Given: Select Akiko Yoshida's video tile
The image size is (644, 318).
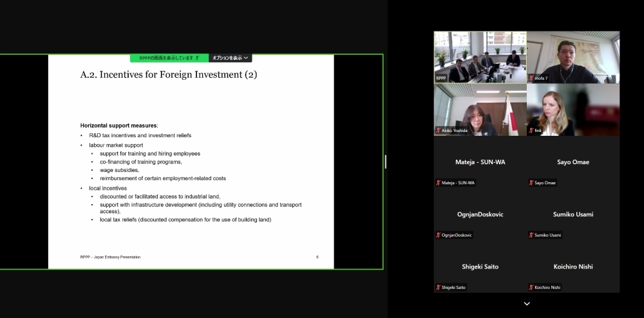Looking at the screenshot, I should tap(480, 109).
